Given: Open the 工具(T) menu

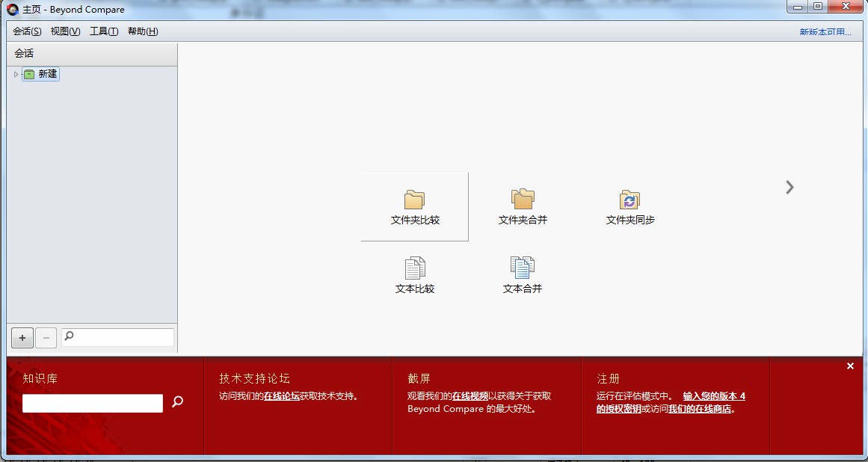Looking at the screenshot, I should tap(104, 31).
